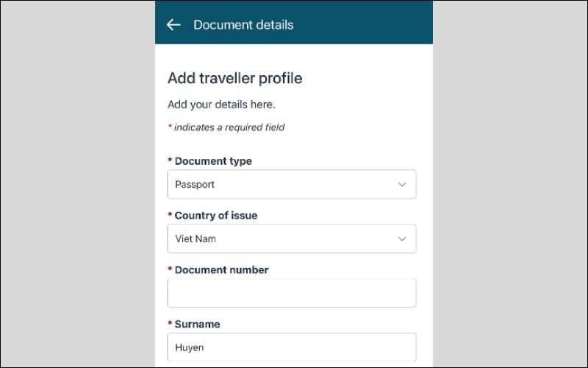Click the red asterisk beside Document number
The image size is (588, 368).
[170, 270]
